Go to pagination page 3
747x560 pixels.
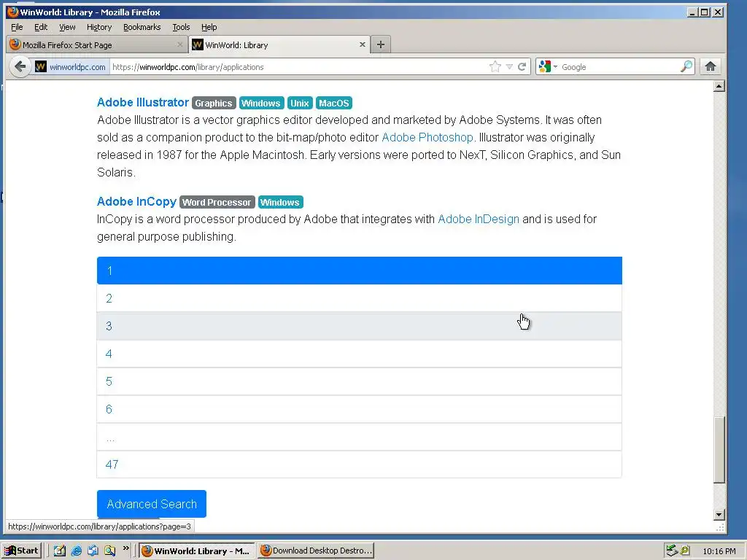click(359, 326)
